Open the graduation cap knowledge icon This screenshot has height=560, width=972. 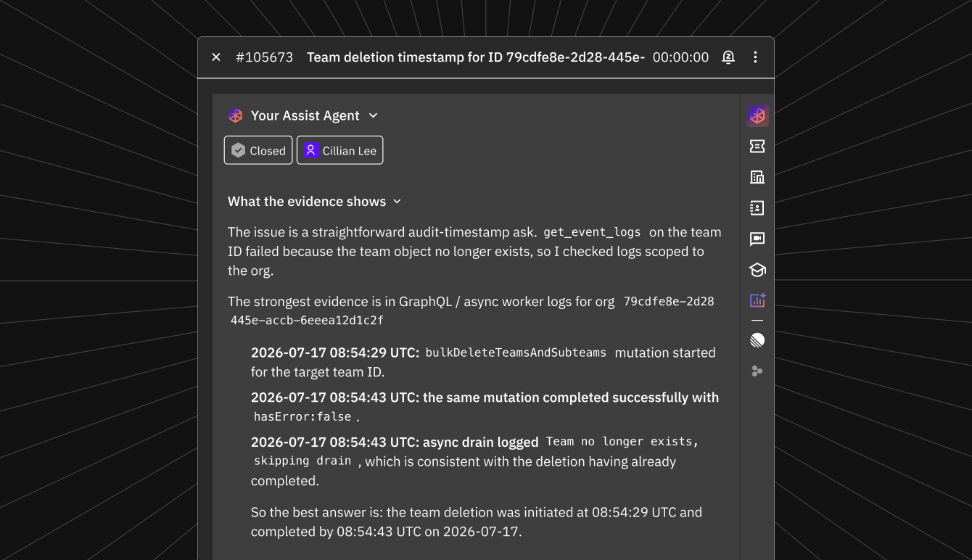[757, 270]
